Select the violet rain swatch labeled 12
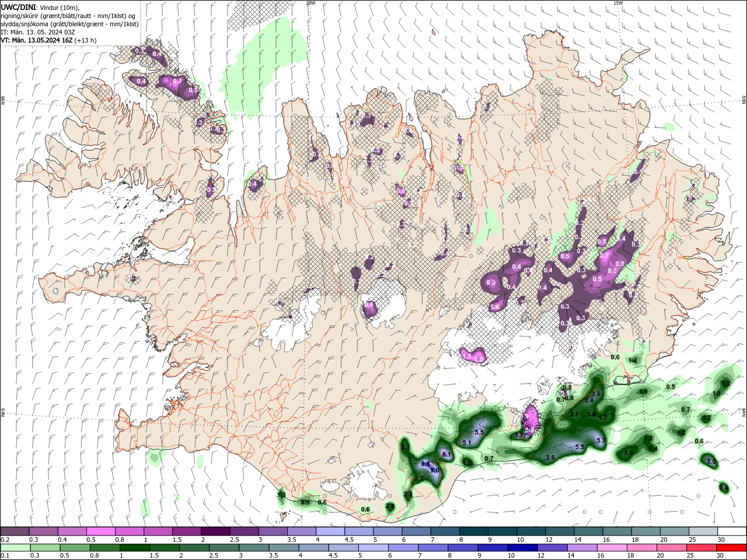 coord(551,548)
